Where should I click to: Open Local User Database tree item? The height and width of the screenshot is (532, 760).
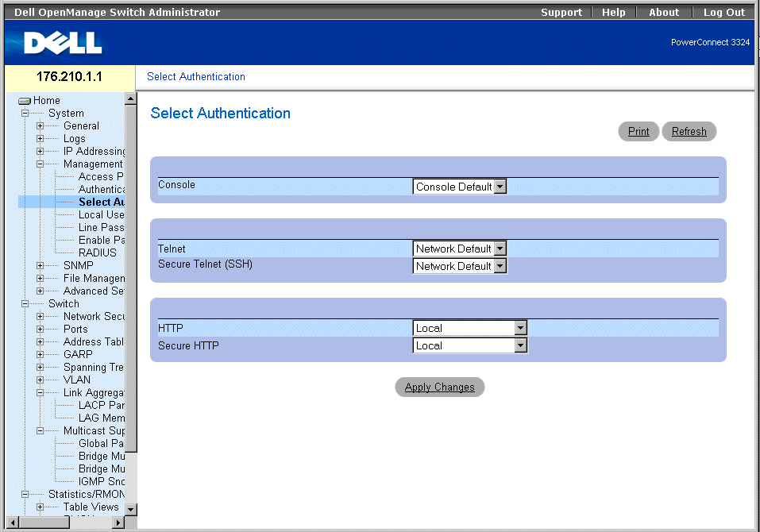(x=102, y=214)
